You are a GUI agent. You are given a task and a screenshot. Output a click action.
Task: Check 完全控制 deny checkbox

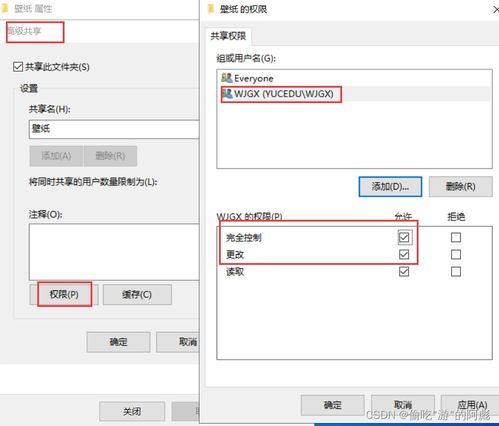tap(456, 237)
